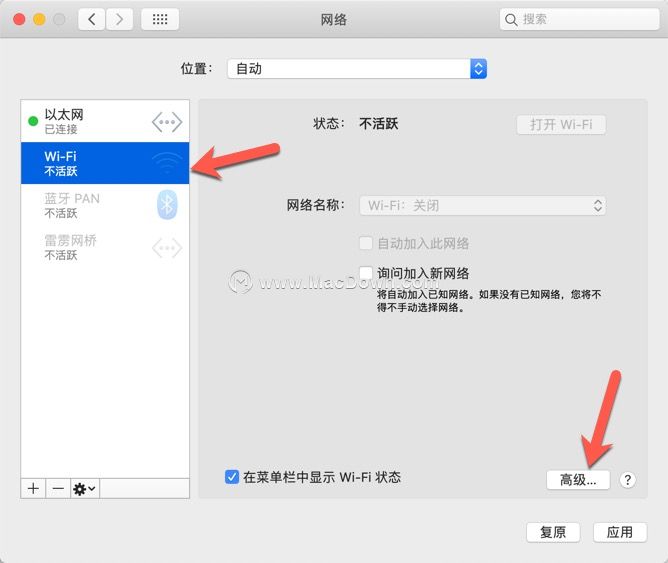Click 打开 Wi-Fi button
Screen dimensions: 668x563
(561, 124)
